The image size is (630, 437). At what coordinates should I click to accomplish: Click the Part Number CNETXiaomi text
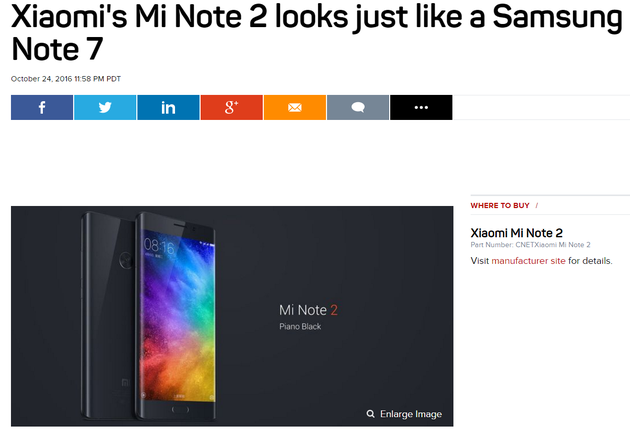[530, 245]
